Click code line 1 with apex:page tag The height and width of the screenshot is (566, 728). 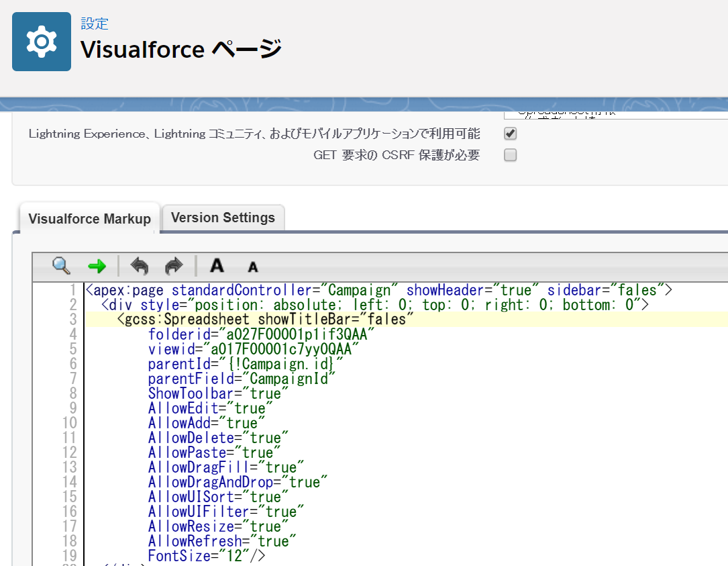(x=379, y=290)
